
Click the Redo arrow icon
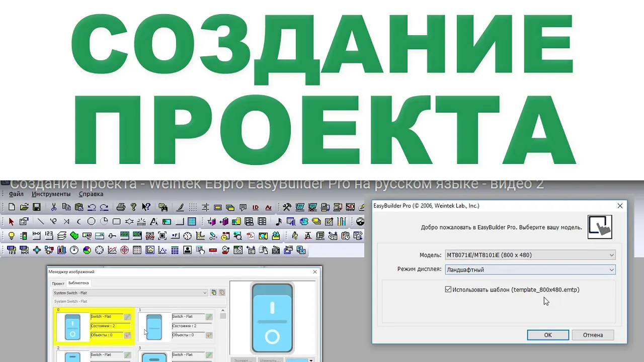click(x=104, y=207)
